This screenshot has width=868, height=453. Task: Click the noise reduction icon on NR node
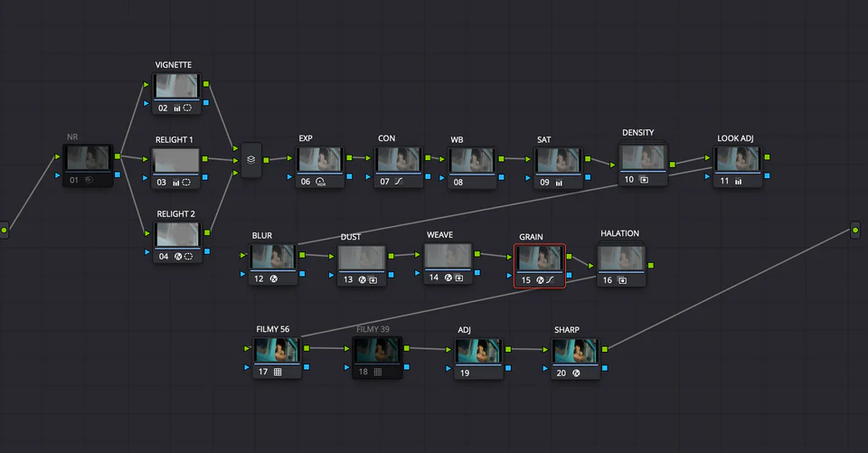(x=89, y=180)
